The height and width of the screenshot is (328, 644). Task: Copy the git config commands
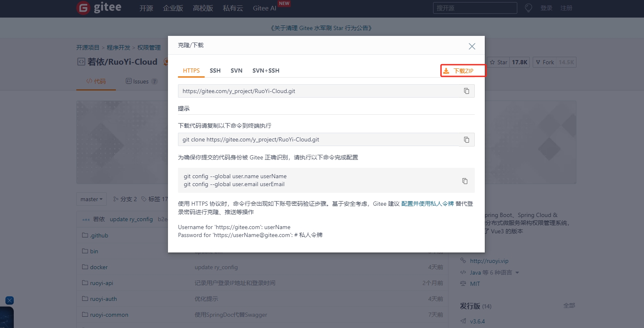coord(465,181)
